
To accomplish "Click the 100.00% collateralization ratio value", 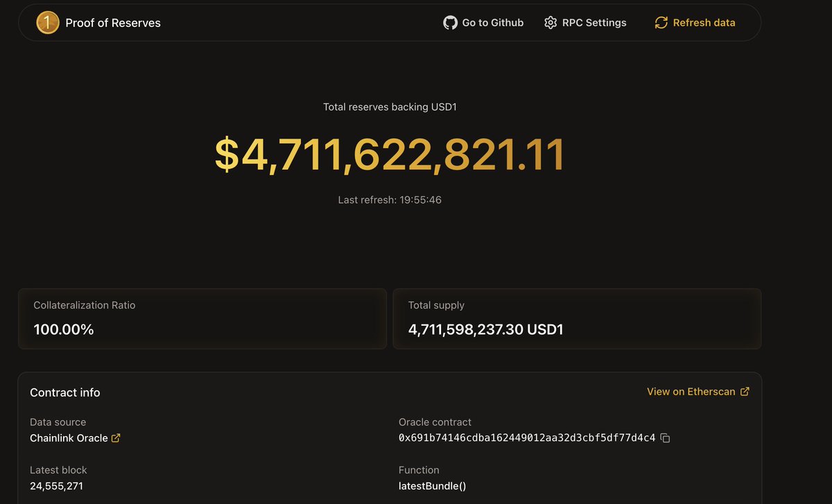I will coord(64,329).
